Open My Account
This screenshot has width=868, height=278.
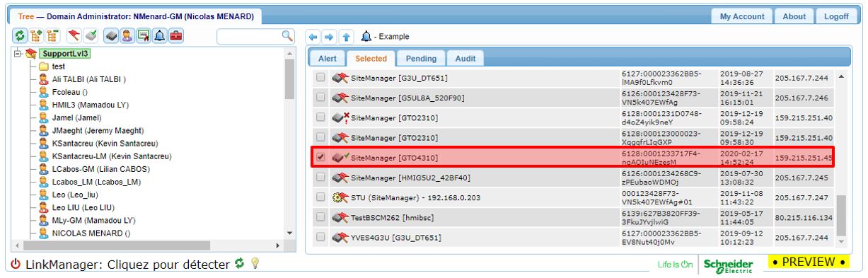pyautogui.click(x=742, y=16)
